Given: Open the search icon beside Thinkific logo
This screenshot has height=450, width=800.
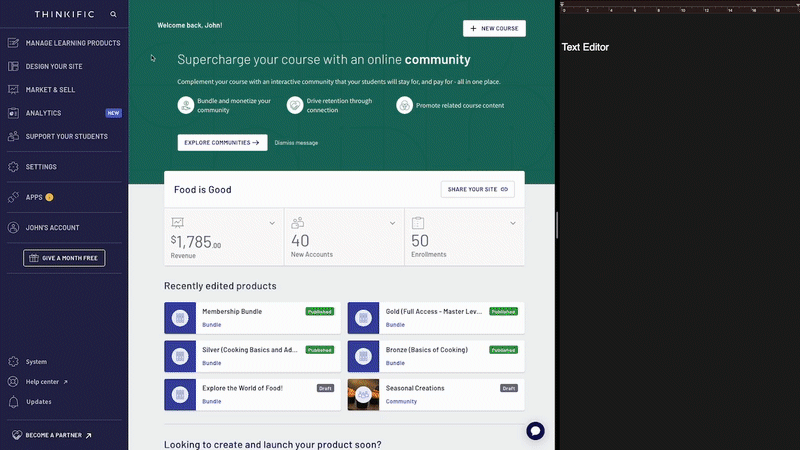Looking at the screenshot, I should (x=113, y=14).
